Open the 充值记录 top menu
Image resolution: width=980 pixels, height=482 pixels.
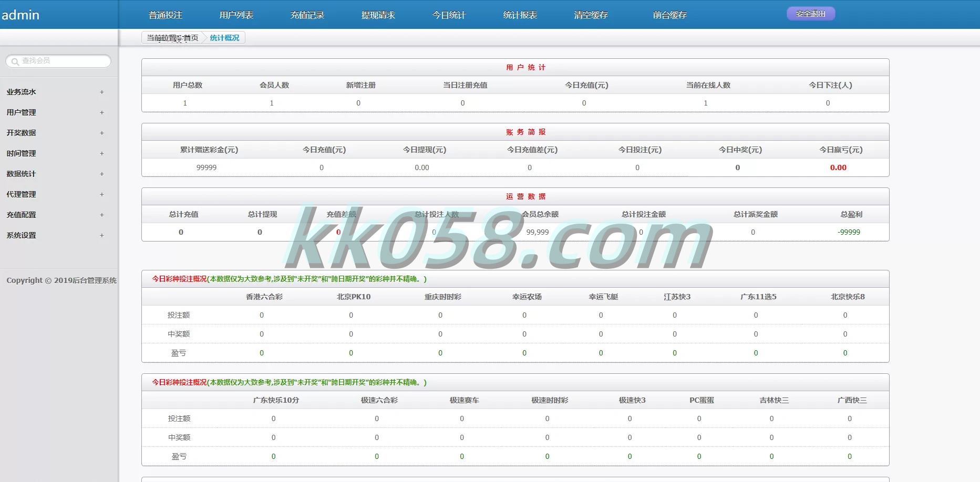click(x=307, y=15)
